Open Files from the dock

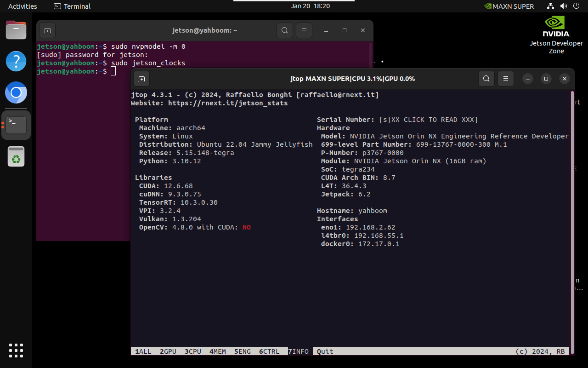16,31
